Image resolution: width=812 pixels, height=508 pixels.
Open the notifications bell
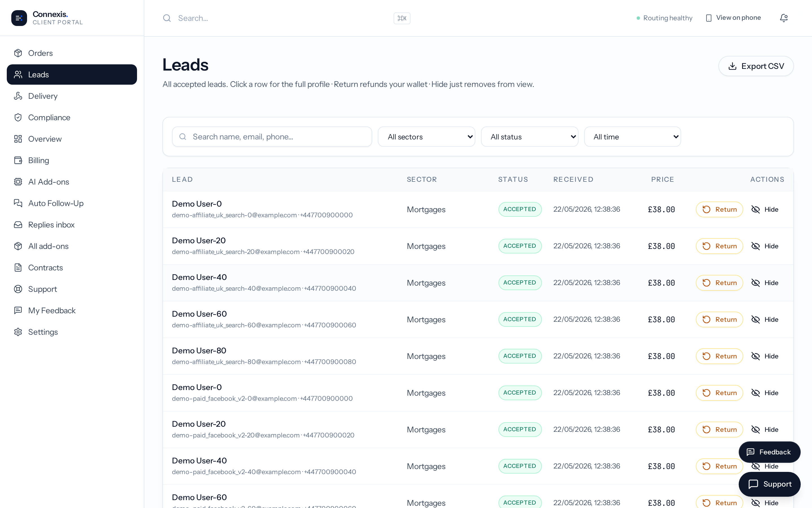(x=784, y=18)
